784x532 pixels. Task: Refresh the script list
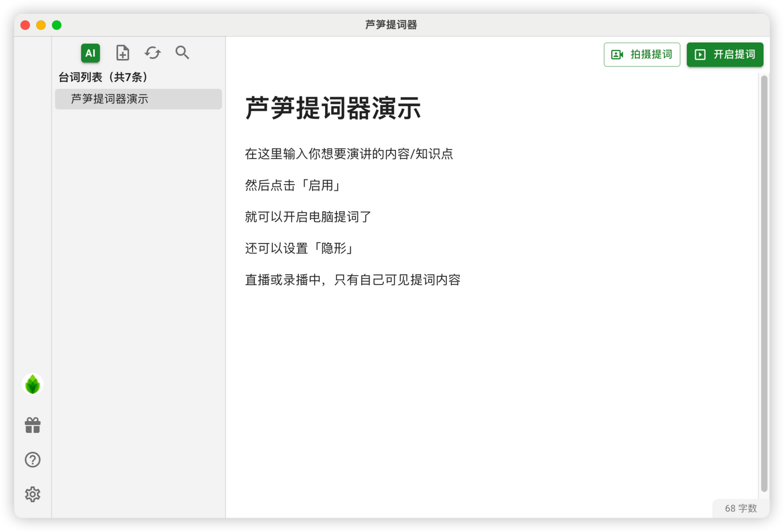(x=152, y=53)
